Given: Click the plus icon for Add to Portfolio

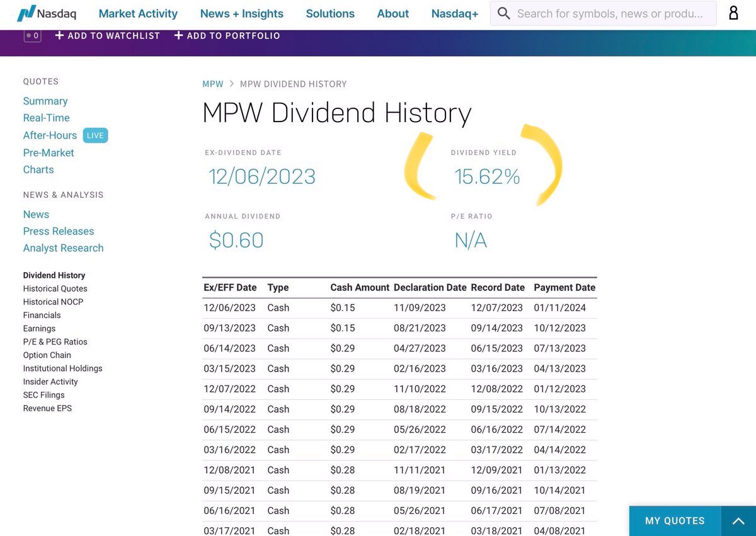Looking at the screenshot, I should coord(178,36).
